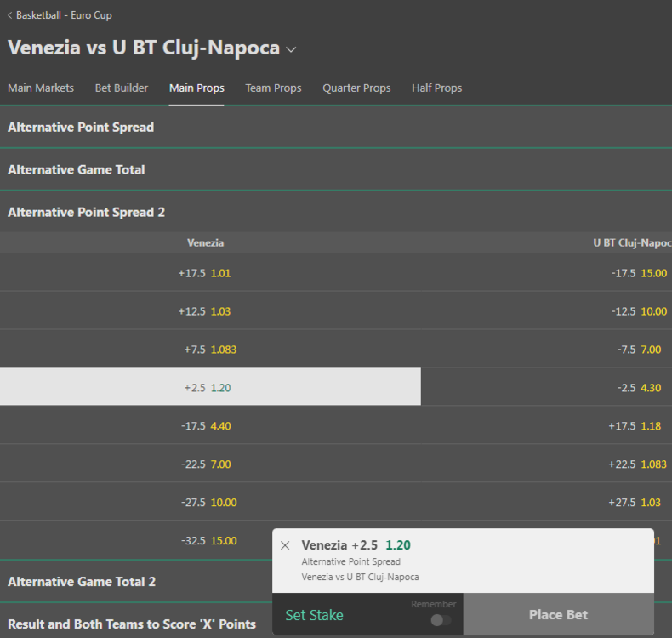
Task: Deselect highlighted Venezia +2.5 odds
Action: pyautogui.click(x=208, y=387)
